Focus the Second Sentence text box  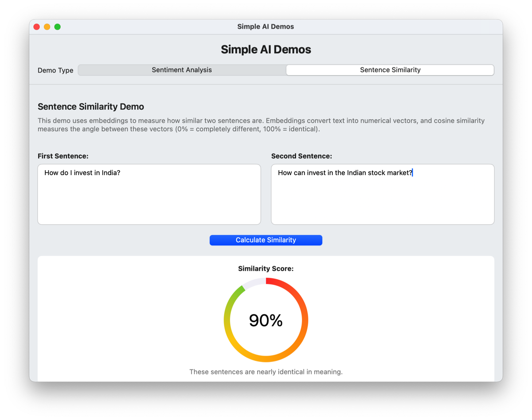382,194
